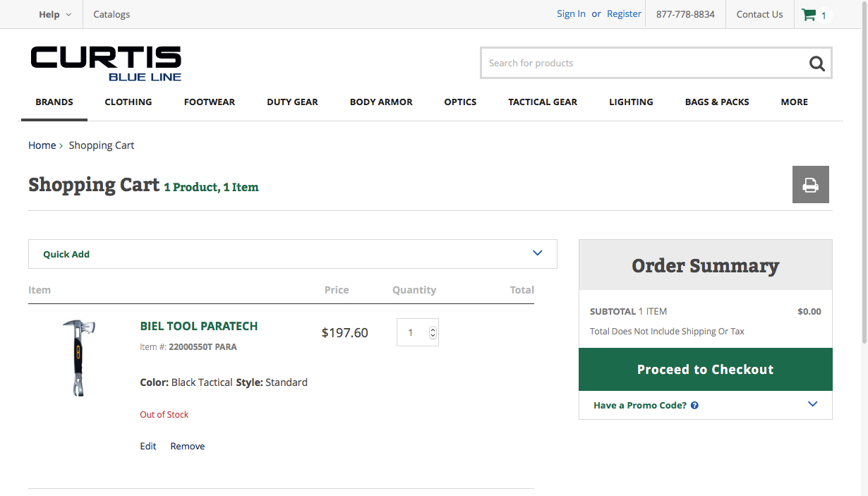The image size is (868, 496).
Task: Click the Curtis Blue Line logo
Action: pos(106,63)
